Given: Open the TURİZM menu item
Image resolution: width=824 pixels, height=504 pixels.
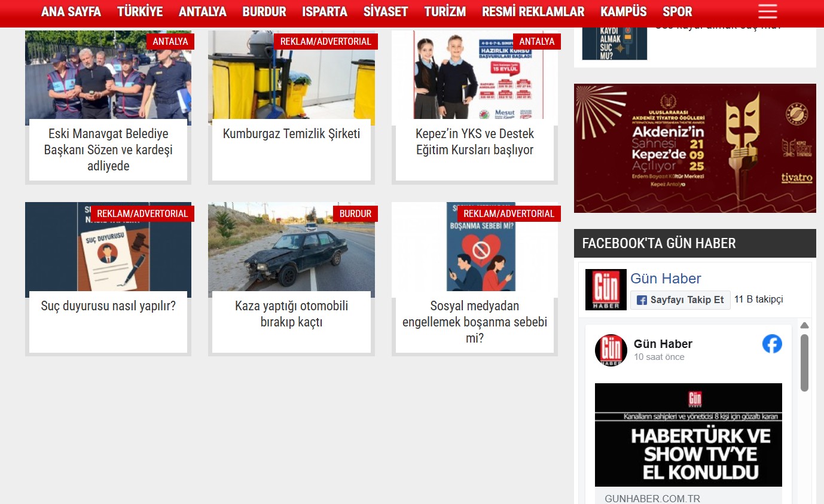Looking at the screenshot, I should 444,12.
